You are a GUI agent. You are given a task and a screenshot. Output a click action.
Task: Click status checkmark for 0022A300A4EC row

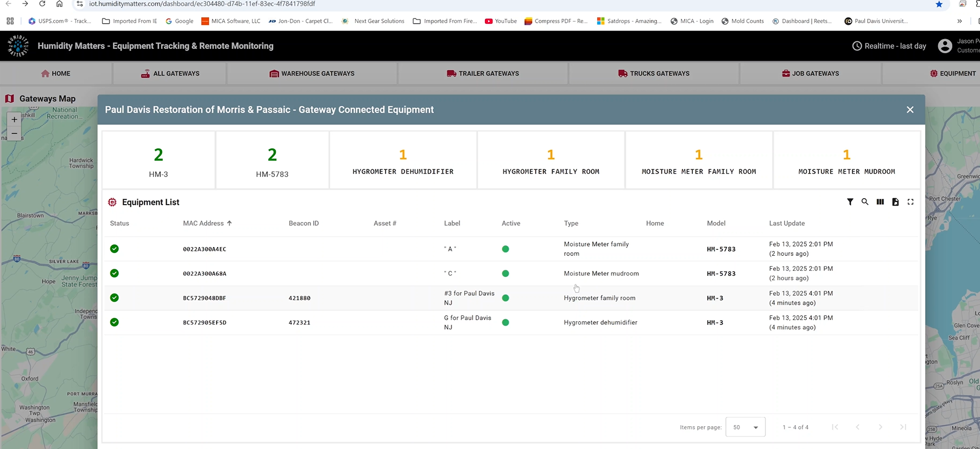pos(114,249)
